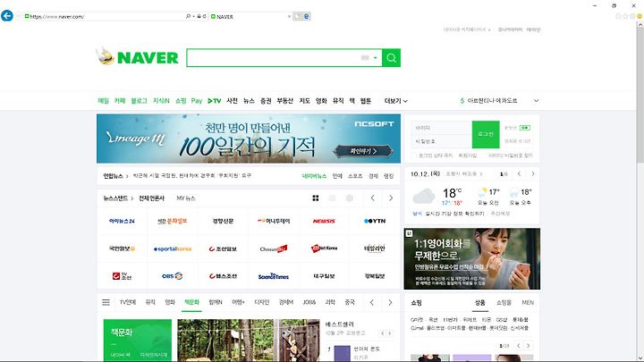Open the green 책문화 card
The image size is (644, 362).
(138, 341)
